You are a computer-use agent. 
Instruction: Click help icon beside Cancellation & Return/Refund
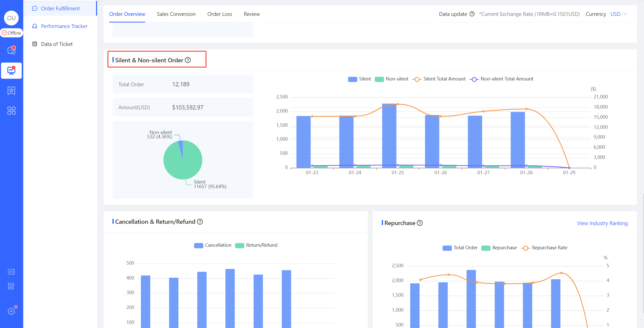200,222
